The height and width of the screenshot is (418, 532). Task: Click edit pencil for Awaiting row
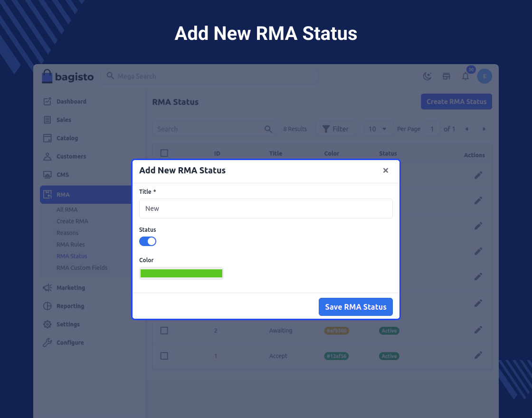click(478, 330)
